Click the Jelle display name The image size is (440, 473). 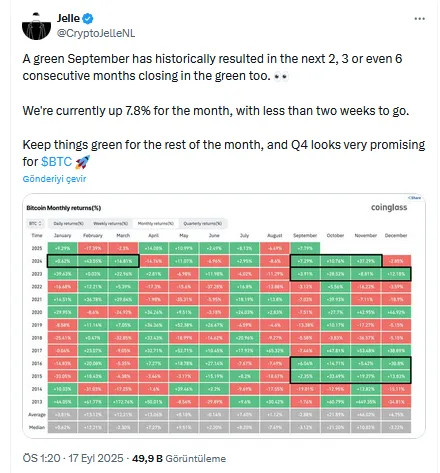[68, 18]
